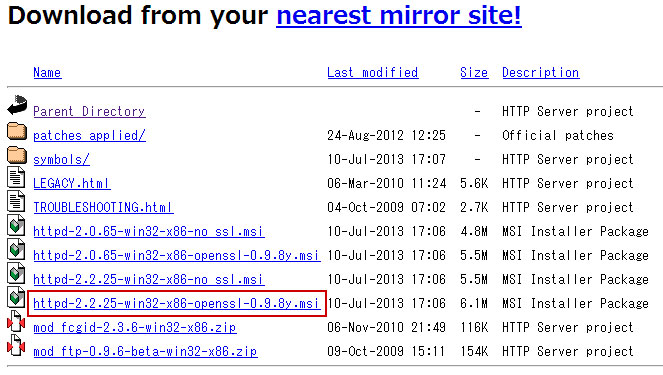
Task: Select the date 09-Oct-2009 15:11
Action: pos(386,352)
